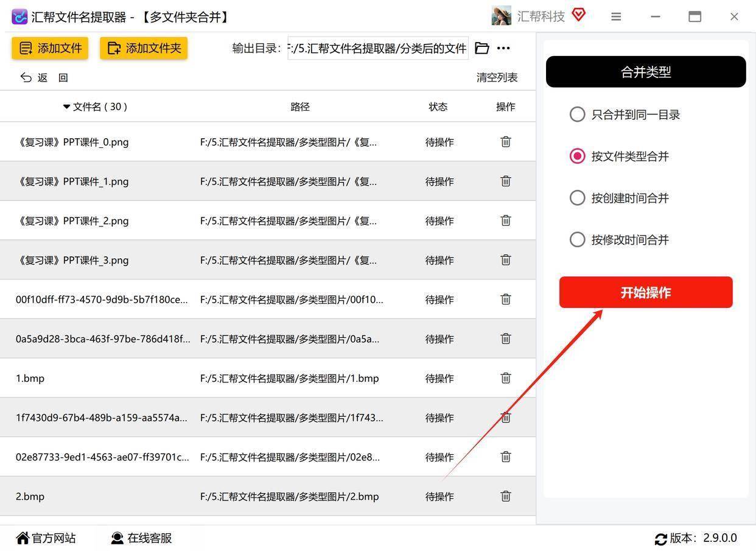The height and width of the screenshot is (551, 756).
Task: Select file name starting 00f10dff-ff73-4570
Action: pyautogui.click(x=102, y=300)
